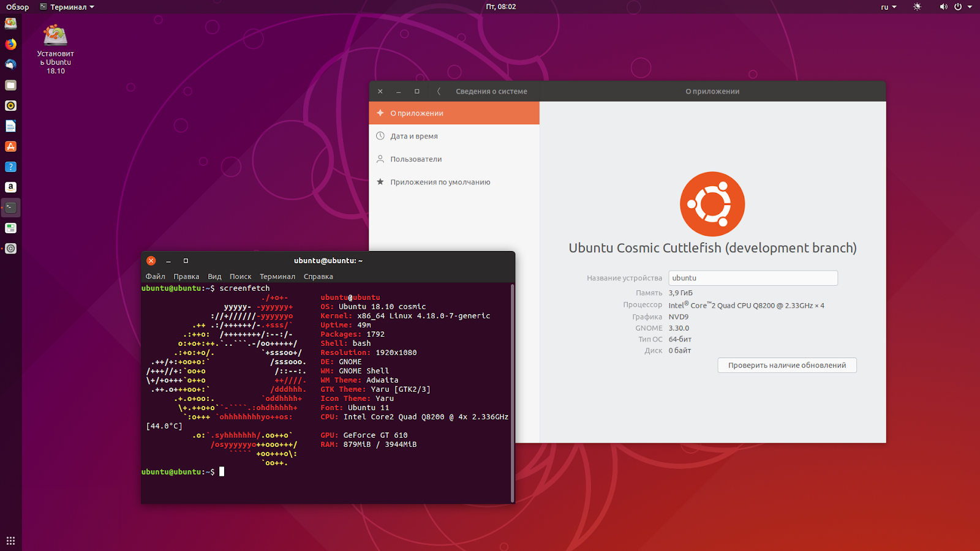
Task: Click the 'Сведения о системе' header title
Action: pyautogui.click(x=491, y=91)
